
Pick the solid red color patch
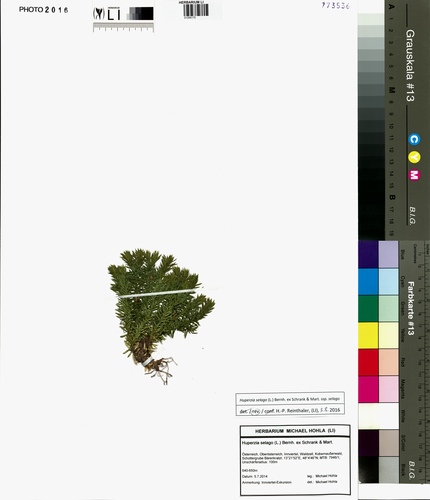coord(368,362)
